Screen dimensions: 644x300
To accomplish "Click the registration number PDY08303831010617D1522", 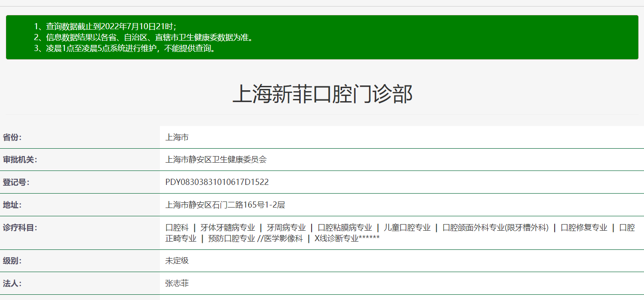I will pyautogui.click(x=217, y=182).
